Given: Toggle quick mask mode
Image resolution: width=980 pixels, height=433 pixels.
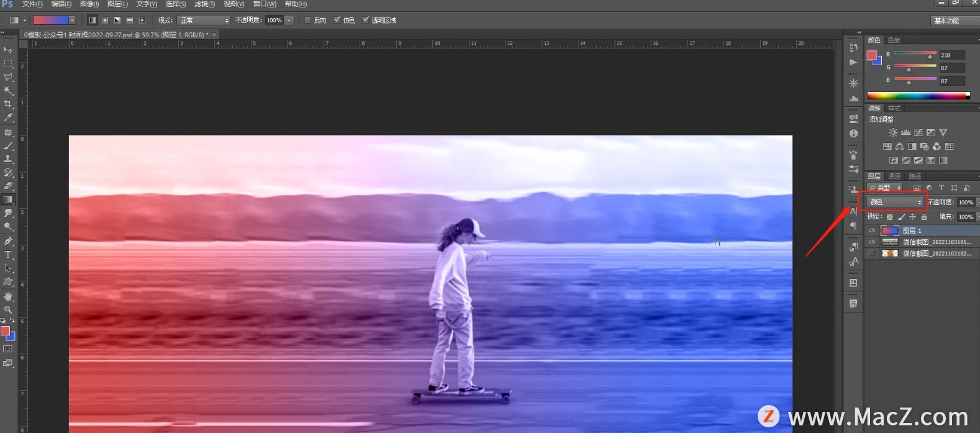Looking at the screenshot, I should click(8, 349).
